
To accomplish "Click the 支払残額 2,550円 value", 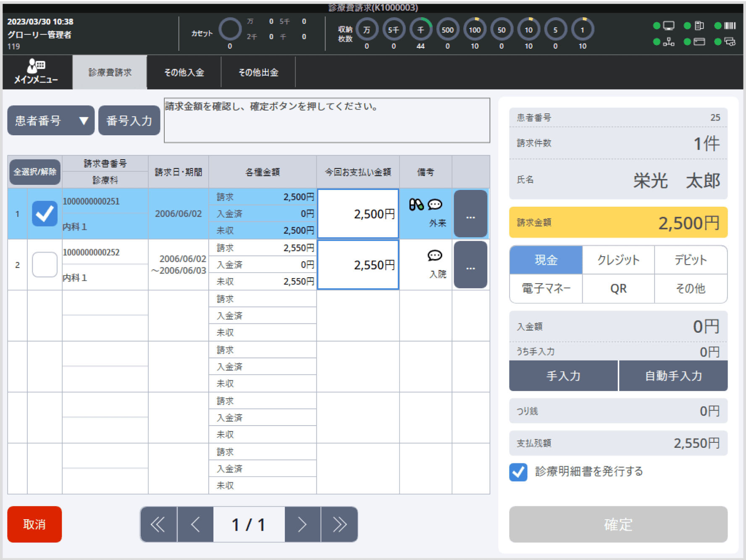I will point(696,443).
